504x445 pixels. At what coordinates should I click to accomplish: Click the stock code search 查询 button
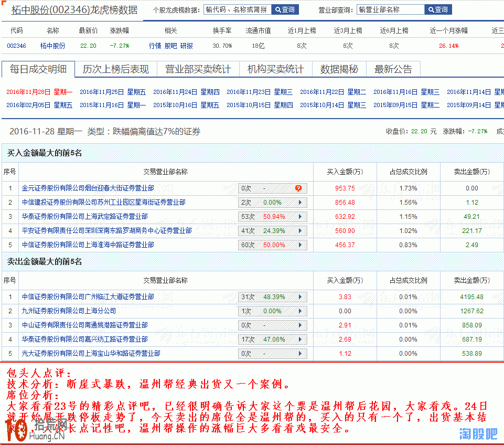(285, 9)
